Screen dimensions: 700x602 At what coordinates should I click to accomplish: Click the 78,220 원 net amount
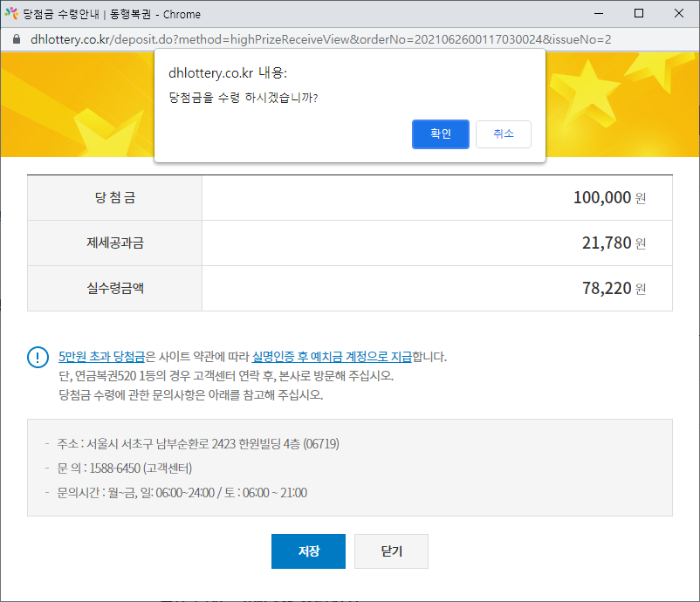pyautogui.click(x=614, y=289)
